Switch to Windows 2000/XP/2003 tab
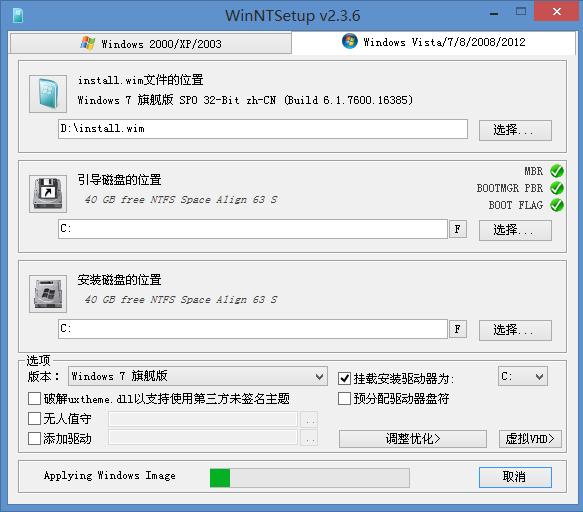 pyautogui.click(x=151, y=44)
